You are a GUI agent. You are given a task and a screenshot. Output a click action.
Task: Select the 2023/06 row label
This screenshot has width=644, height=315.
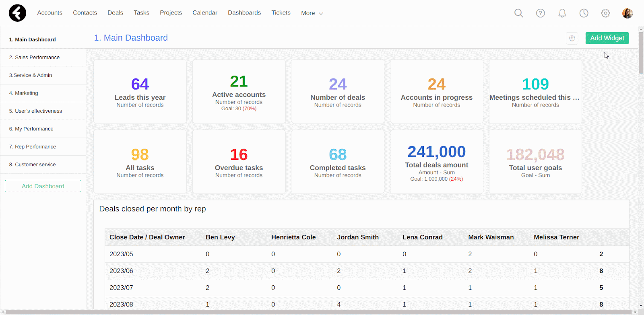pyautogui.click(x=121, y=271)
